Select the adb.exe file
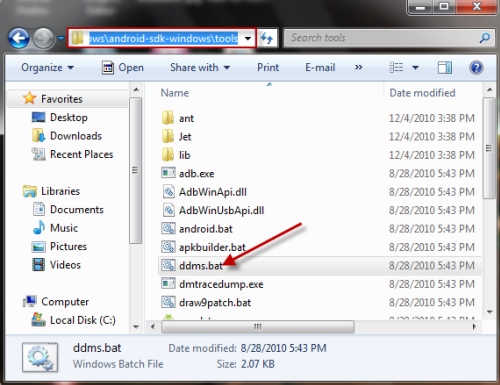This screenshot has width=500, height=385. [x=197, y=174]
